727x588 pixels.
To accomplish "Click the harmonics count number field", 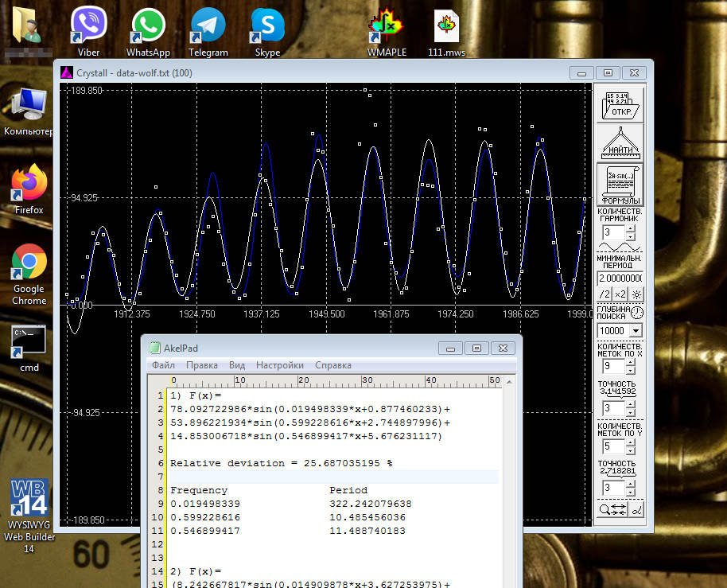I will 614,232.
